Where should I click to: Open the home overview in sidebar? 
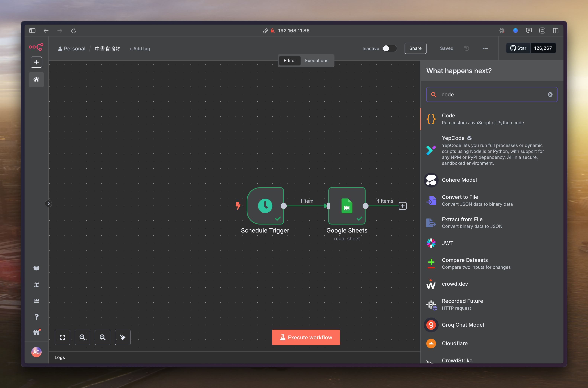click(x=36, y=79)
